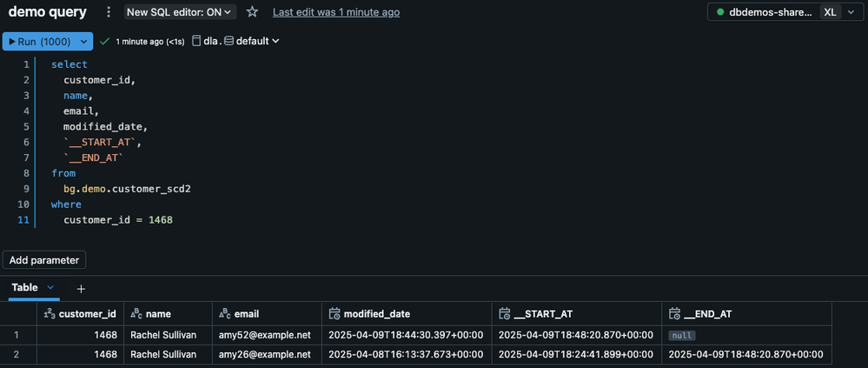Viewport: 868px width, 368px height.
Task: Click the modified_date timestamp column icon
Action: pos(335,314)
